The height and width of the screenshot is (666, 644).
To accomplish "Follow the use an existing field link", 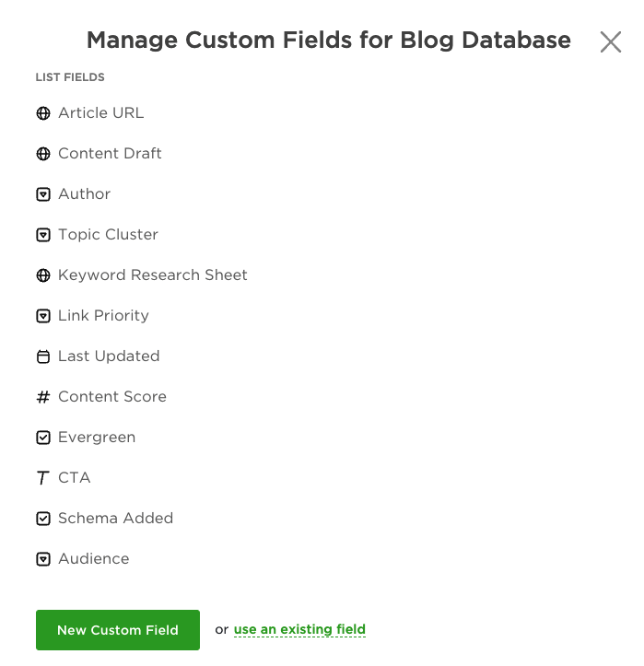I will (x=299, y=630).
